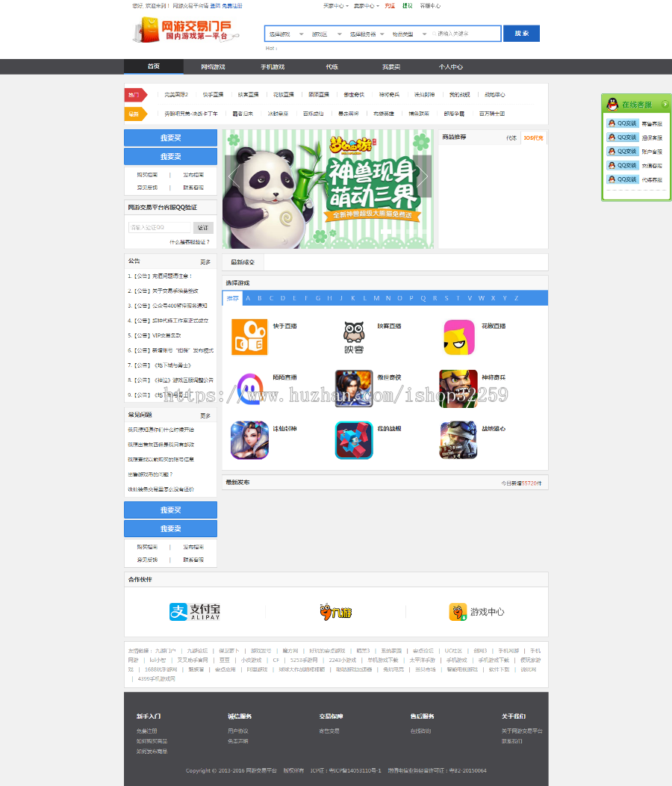Click the 诛仙封神 game icon

click(x=249, y=440)
